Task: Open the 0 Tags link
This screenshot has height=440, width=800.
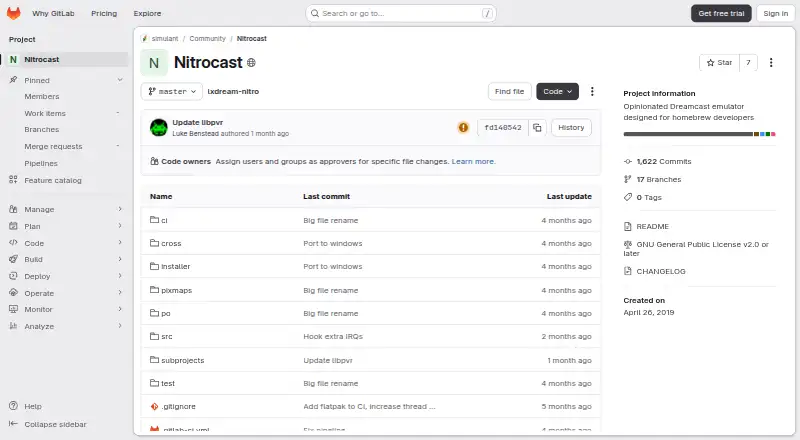Action: [648, 197]
